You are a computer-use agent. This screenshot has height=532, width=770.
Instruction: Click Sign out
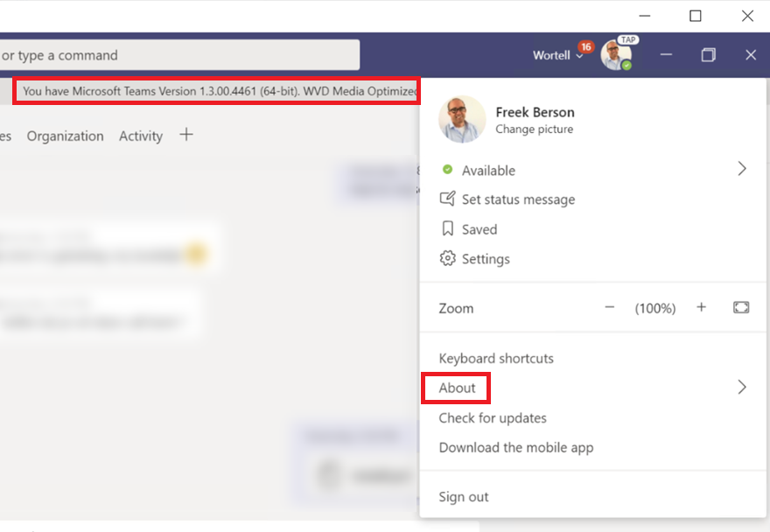pos(464,497)
